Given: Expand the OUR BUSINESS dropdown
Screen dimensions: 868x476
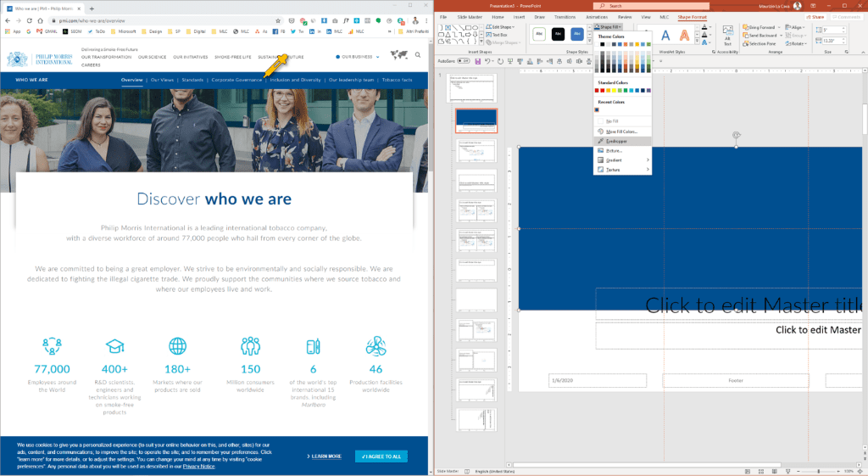Looking at the screenshot, I should [x=358, y=57].
